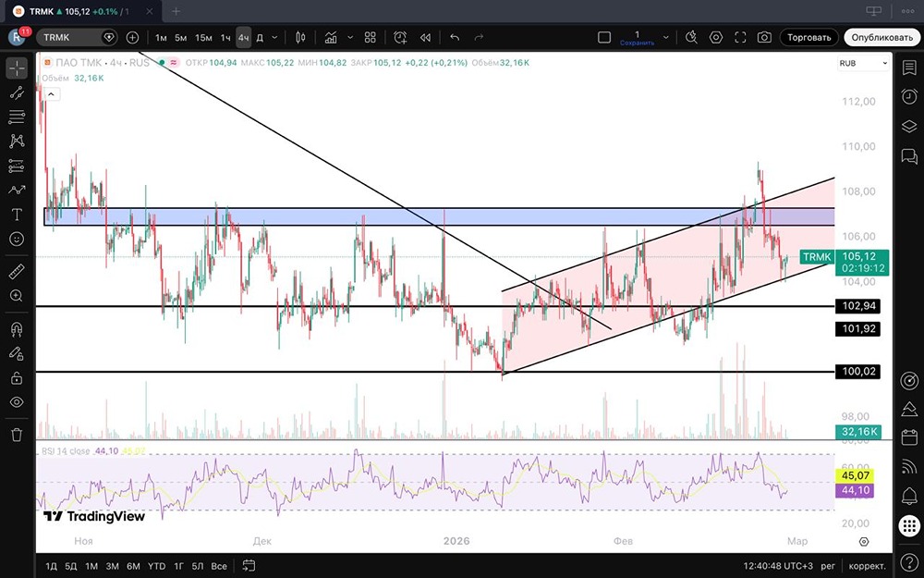Open the RUB currency dropdown
Screen dimensions: 924x578
(863, 63)
